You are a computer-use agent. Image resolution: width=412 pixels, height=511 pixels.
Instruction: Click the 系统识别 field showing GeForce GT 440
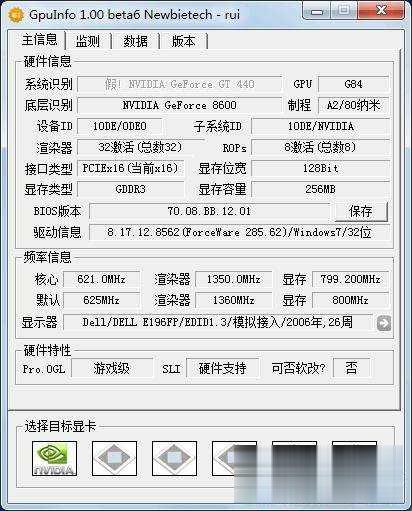point(179,84)
